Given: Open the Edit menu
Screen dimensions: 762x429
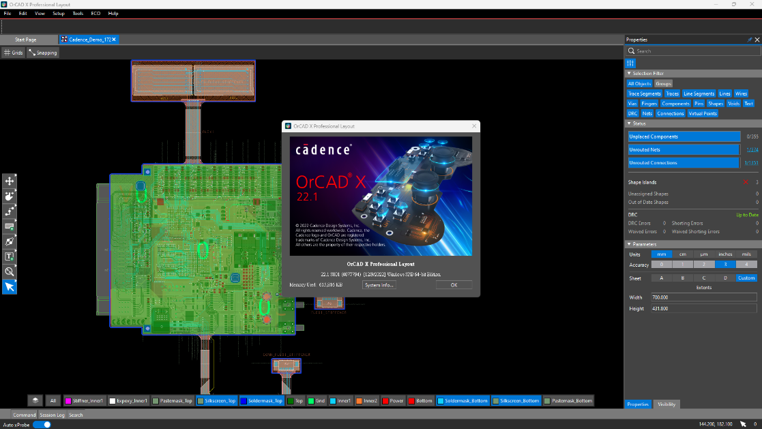Looking at the screenshot, I should tap(23, 14).
